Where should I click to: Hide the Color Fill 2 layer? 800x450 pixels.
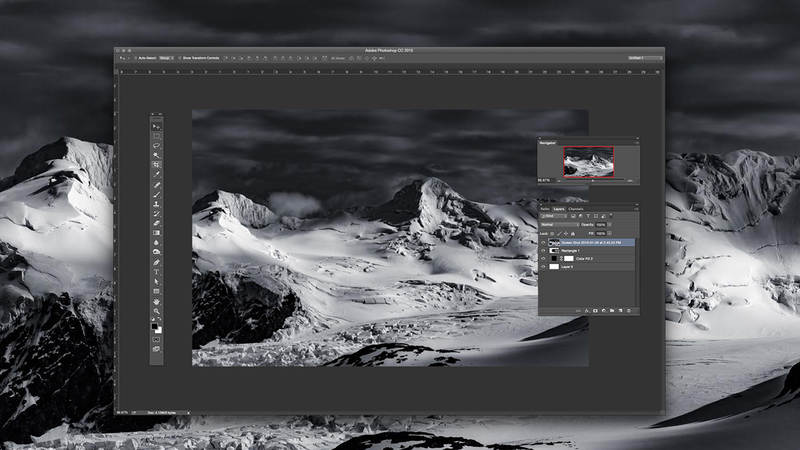[543, 258]
